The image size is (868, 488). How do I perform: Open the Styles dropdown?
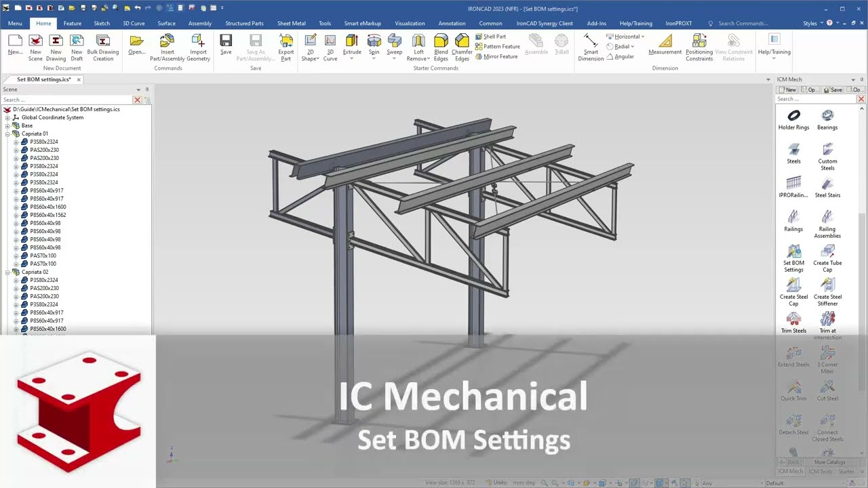click(812, 23)
